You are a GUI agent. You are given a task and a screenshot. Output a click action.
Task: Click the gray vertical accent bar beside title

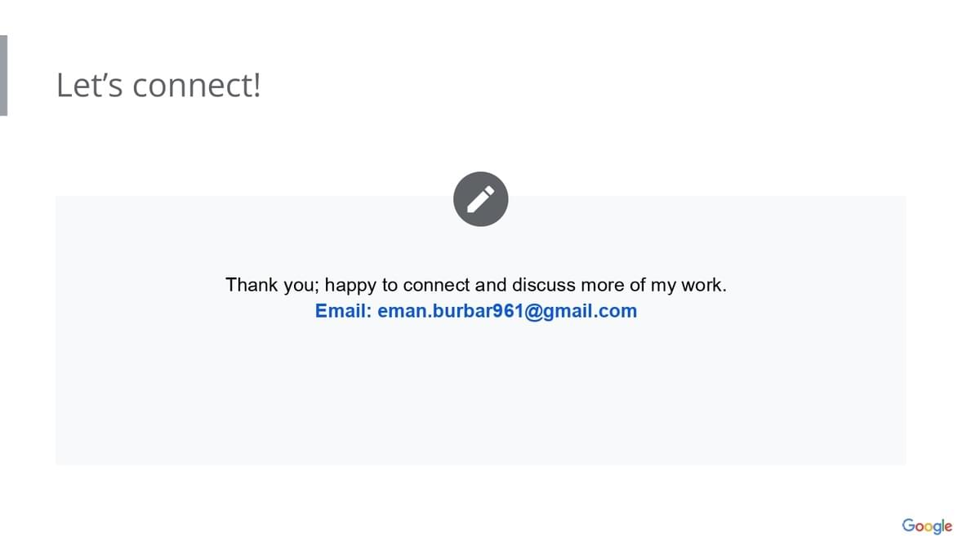click(x=4, y=76)
